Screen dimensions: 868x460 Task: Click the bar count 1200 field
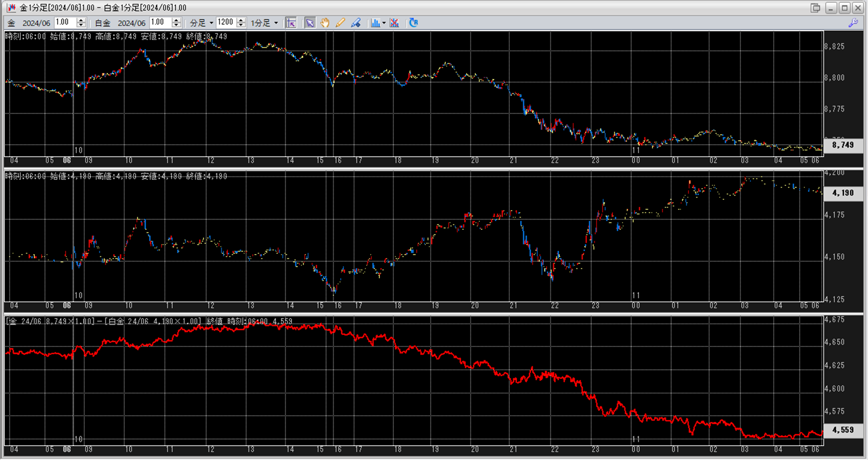tap(226, 23)
